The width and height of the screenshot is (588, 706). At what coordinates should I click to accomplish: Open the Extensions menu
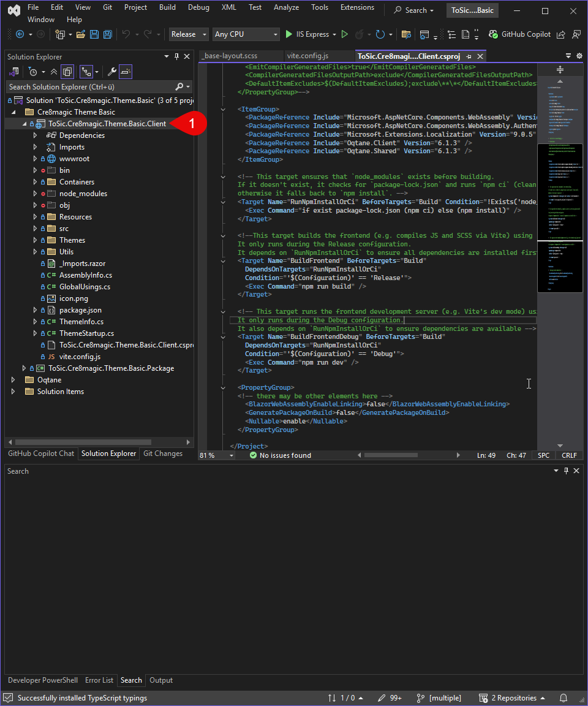pos(357,7)
